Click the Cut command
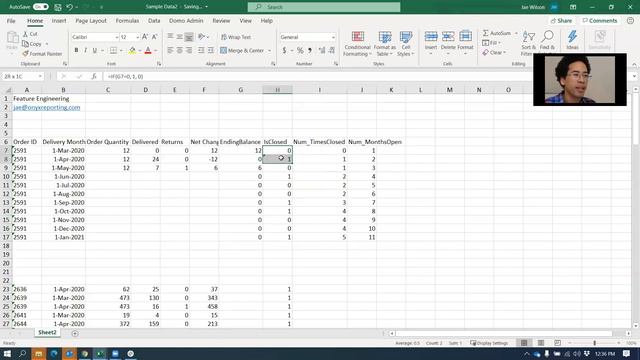This screenshot has height=360, width=640. 30,34
